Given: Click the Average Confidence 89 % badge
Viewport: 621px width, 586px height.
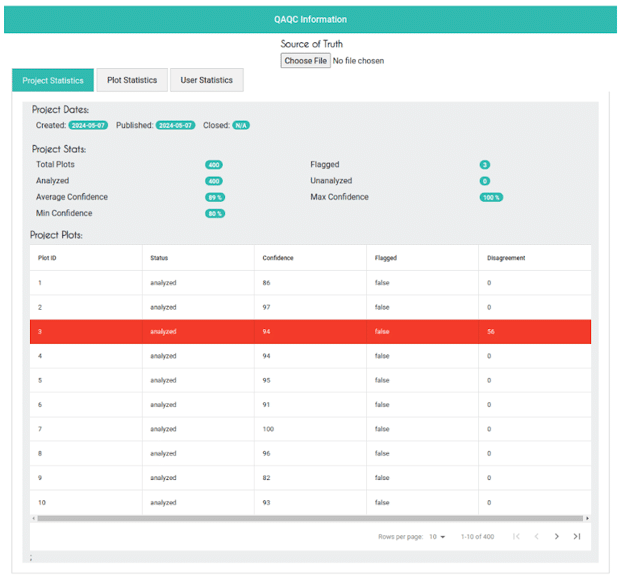Looking at the screenshot, I should click(x=215, y=197).
